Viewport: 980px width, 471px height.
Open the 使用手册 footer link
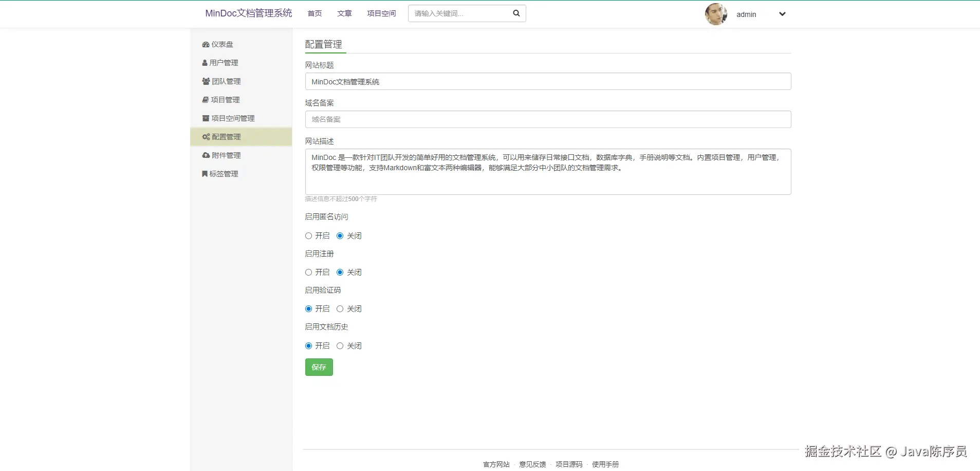(x=605, y=464)
